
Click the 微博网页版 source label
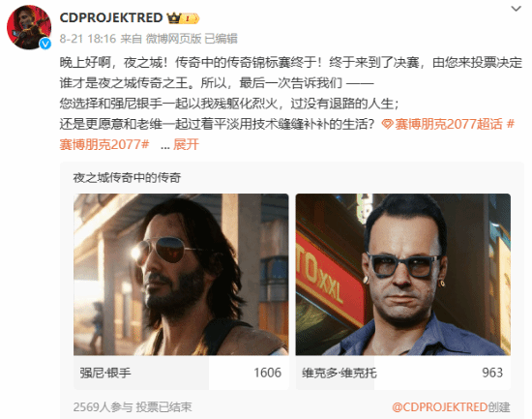[x=174, y=39]
